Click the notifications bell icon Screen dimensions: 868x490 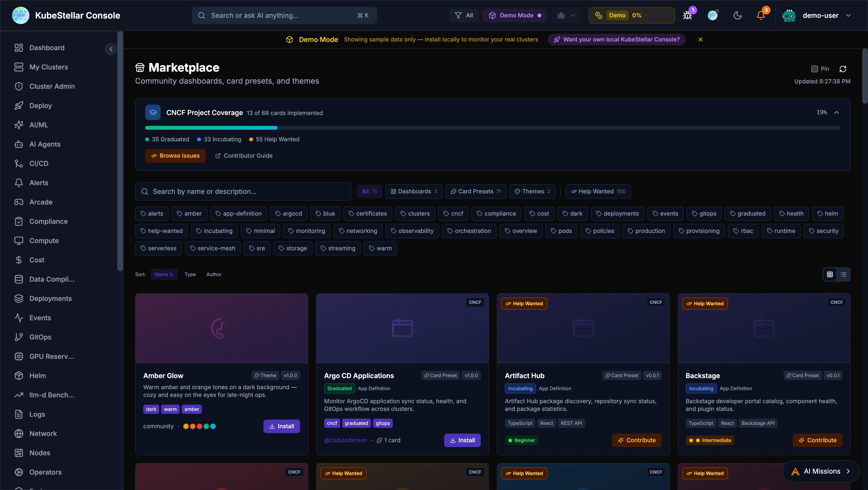(760, 15)
